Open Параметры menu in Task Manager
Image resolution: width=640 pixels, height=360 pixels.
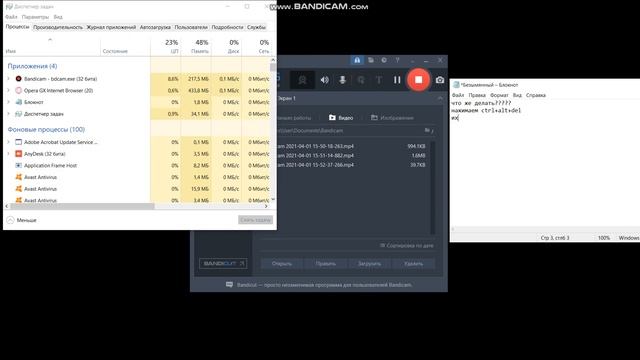(35, 17)
